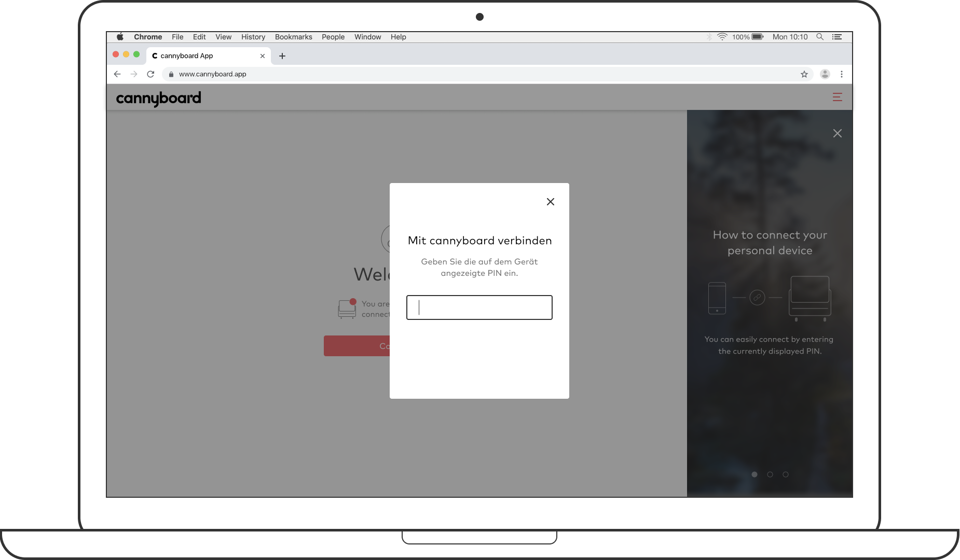Screen dimensions: 960x560
Task: Select the first carousel dot indicator
Action: [x=755, y=474]
